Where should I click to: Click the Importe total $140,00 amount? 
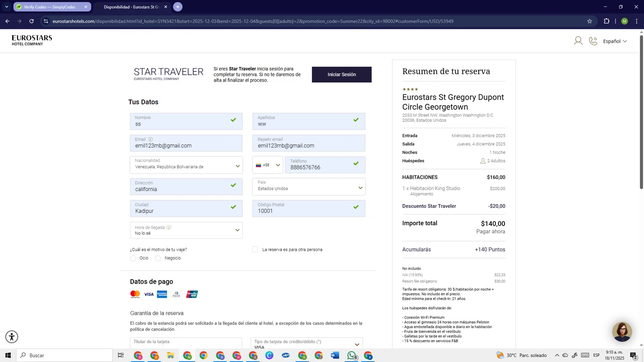click(493, 223)
